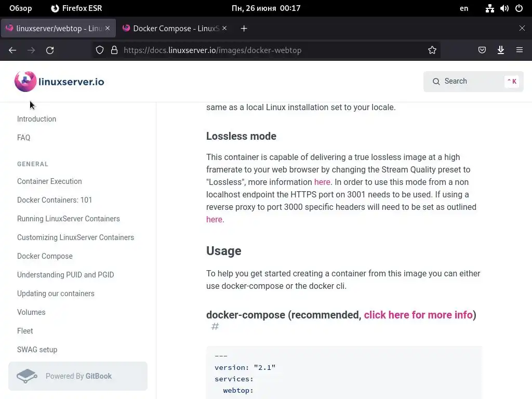Open a new browser tab

244,29
